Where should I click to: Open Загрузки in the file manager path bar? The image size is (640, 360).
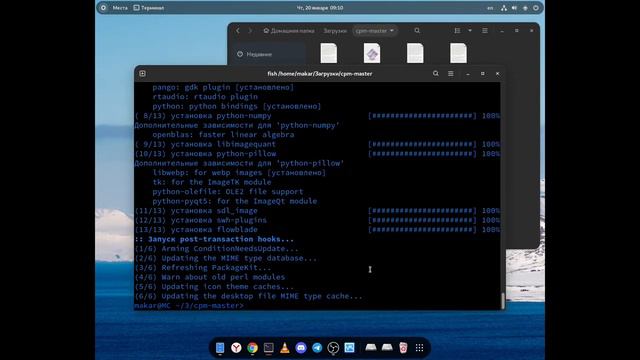pos(335,31)
